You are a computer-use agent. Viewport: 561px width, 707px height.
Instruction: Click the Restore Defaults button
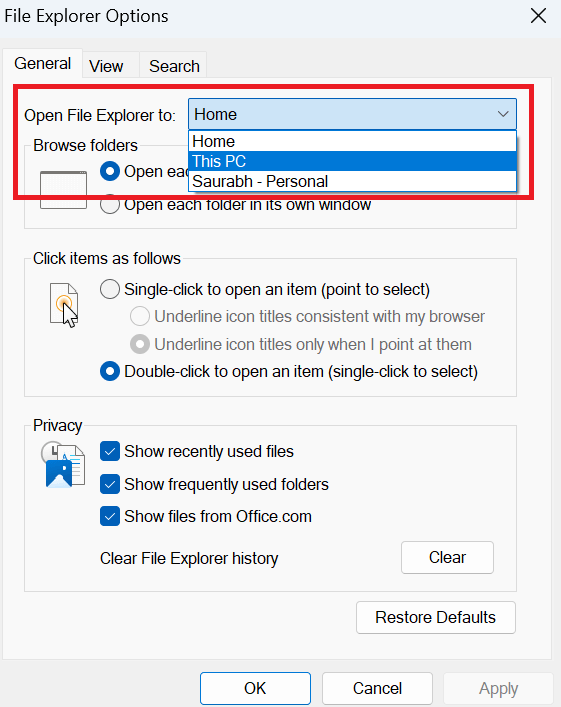436,617
